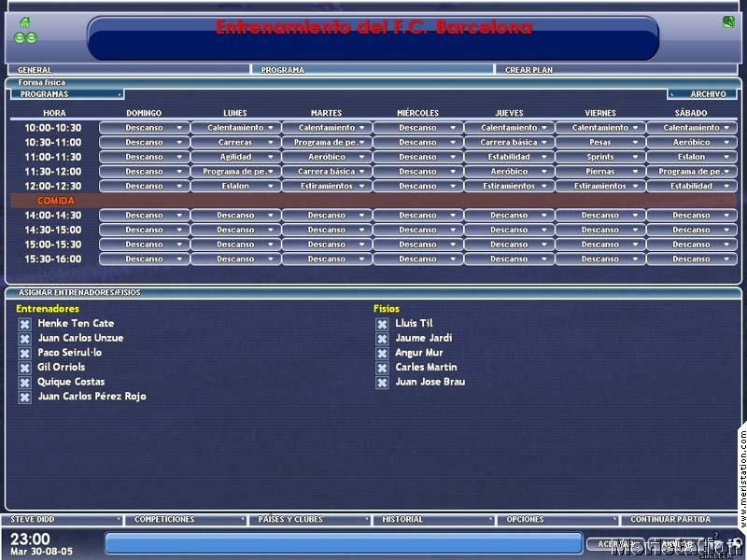
Task: Toggle Juan Carlos Pérez Rojo checkbox
Action: (25, 398)
